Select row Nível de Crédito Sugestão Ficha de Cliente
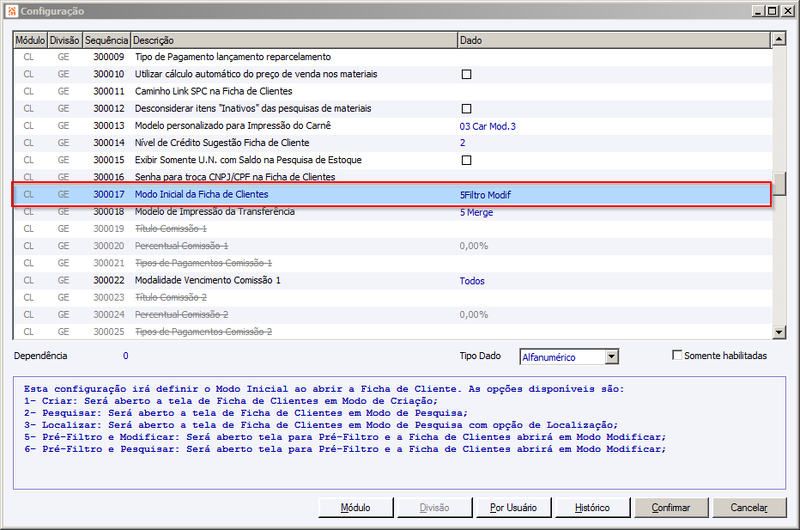 pyautogui.click(x=392, y=143)
